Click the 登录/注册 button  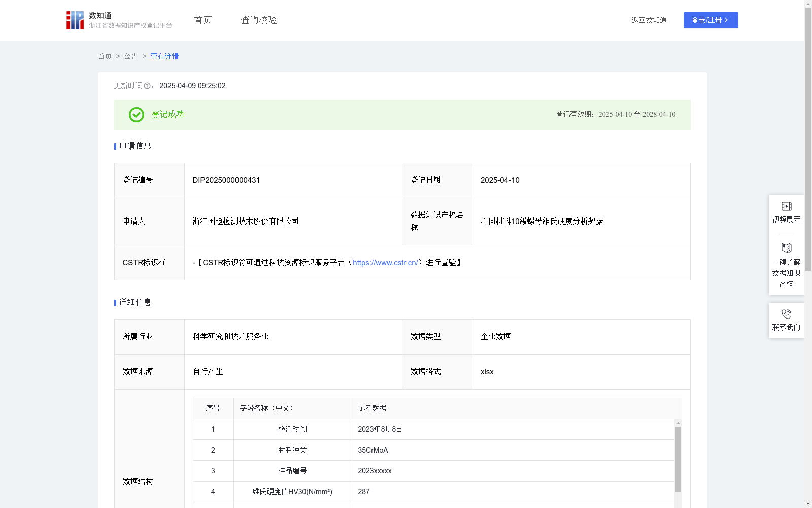pos(711,20)
